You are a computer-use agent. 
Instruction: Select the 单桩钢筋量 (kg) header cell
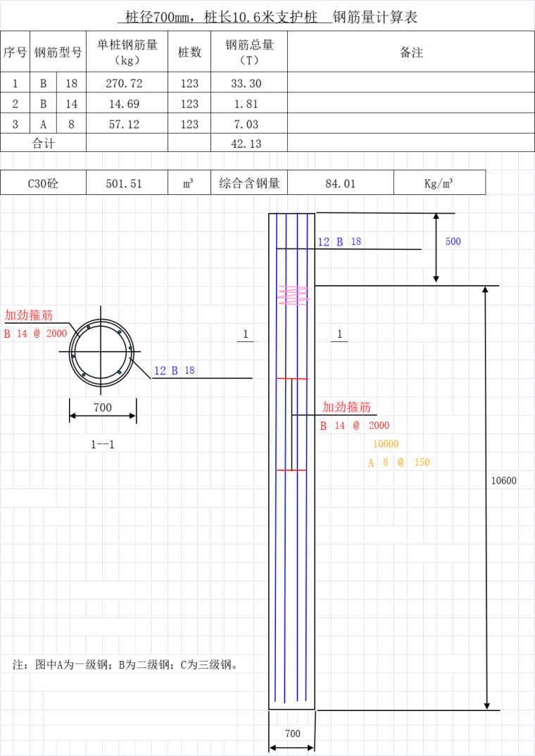[x=127, y=52]
